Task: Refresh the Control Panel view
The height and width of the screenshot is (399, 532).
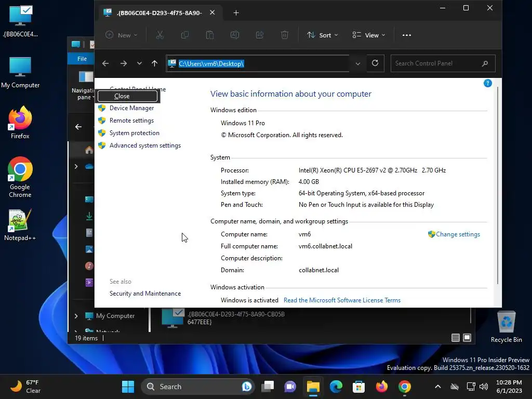Action: click(375, 63)
